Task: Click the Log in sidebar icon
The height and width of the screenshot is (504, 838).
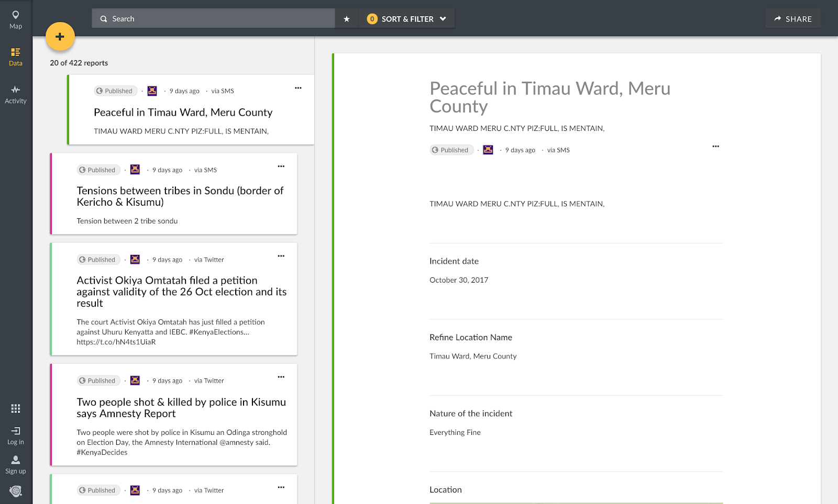Action: pyautogui.click(x=16, y=435)
